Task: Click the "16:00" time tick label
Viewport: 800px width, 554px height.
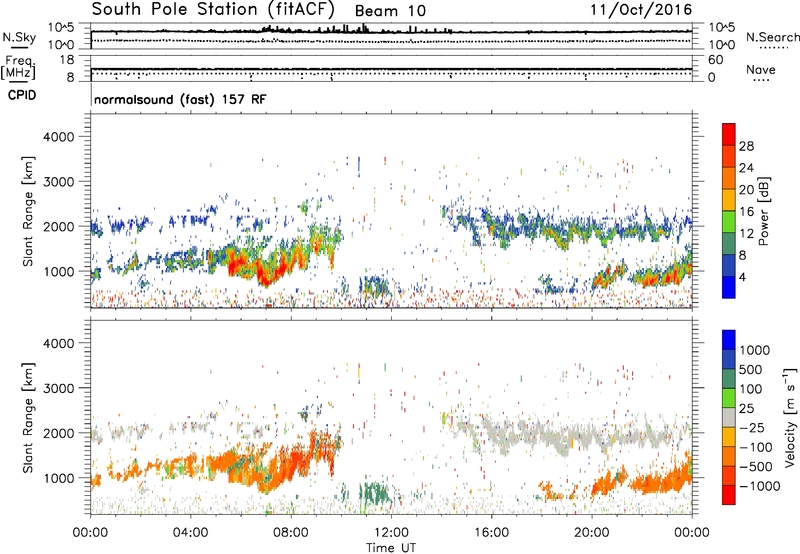Action: (x=491, y=533)
